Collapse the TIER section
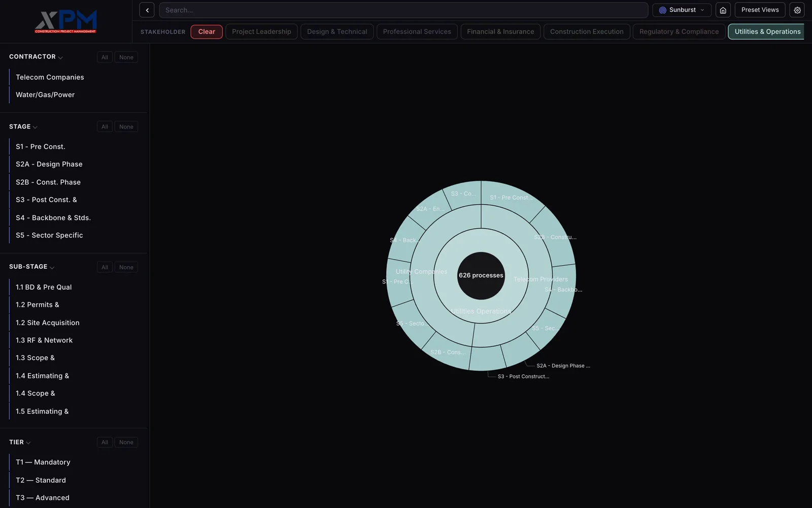The width and height of the screenshot is (812, 508). coord(20,442)
